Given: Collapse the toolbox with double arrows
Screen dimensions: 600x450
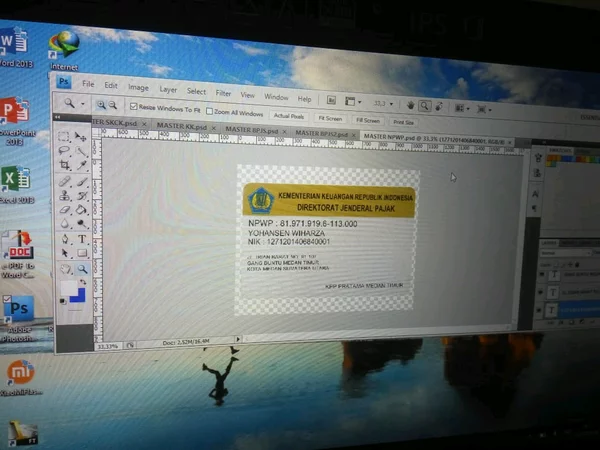Looking at the screenshot, I should [x=58, y=117].
